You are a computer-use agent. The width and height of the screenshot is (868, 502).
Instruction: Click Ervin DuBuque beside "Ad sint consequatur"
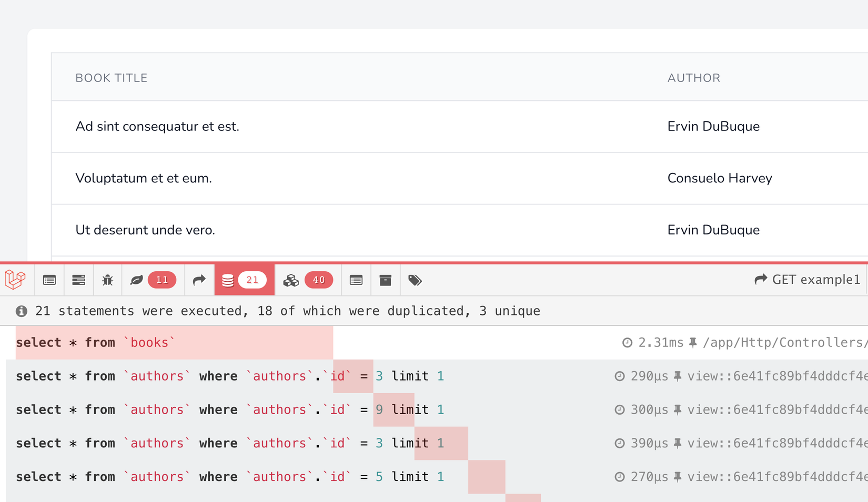(713, 127)
